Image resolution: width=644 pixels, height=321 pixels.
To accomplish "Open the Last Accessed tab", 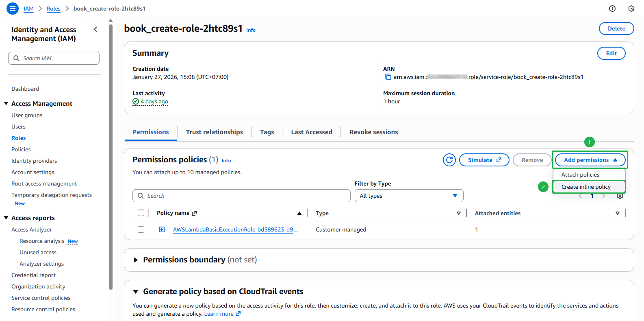I will [x=312, y=132].
